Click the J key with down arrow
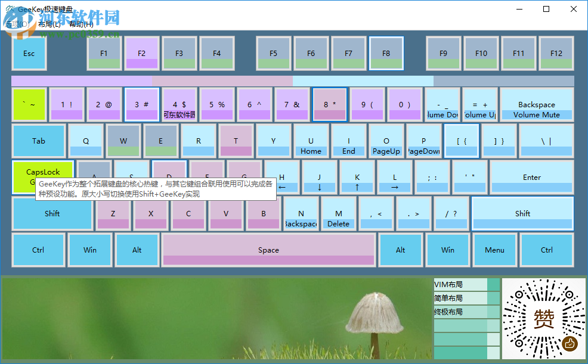Screen dimensions: 588x364 click(319, 177)
